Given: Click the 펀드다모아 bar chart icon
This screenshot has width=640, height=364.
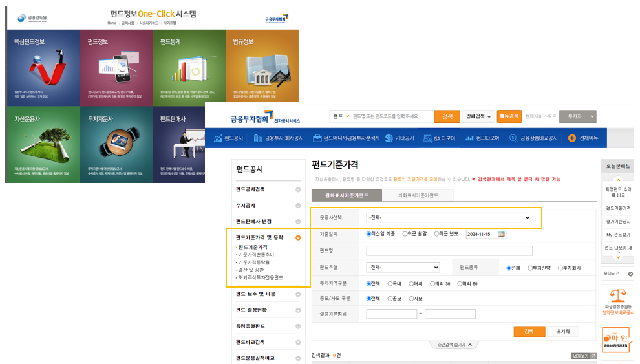Looking at the screenshot, I should pyautogui.click(x=469, y=138).
